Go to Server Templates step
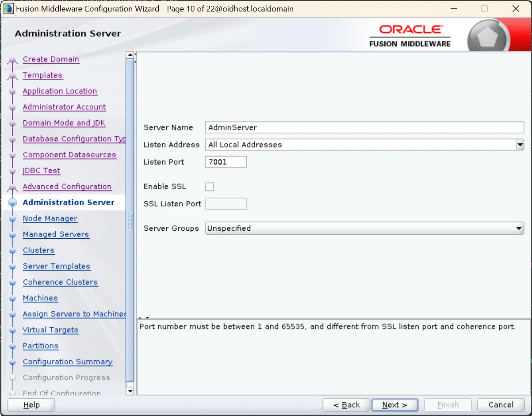This screenshot has height=416, width=532. (x=57, y=266)
